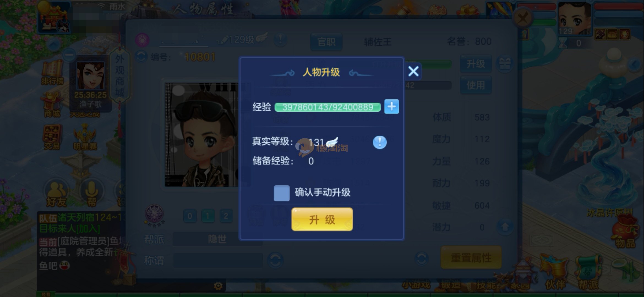The image size is (644, 297).
Task: Collapse the left menu with minus icon
Action: [69, 55]
